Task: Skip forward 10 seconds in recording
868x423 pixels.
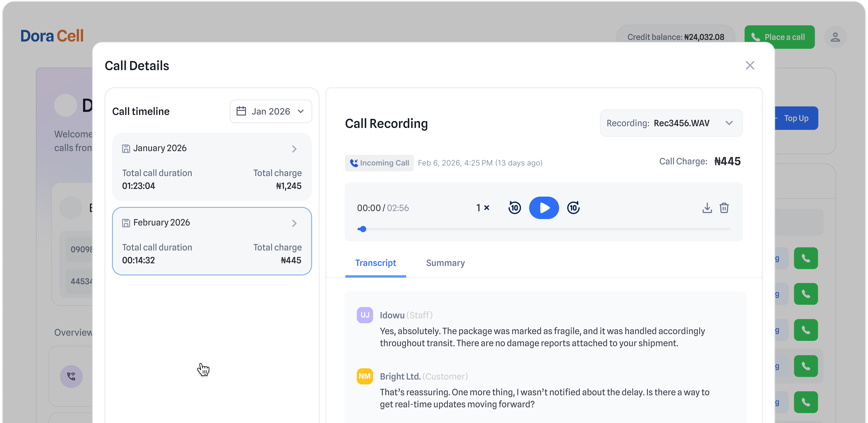Action: 573,208
